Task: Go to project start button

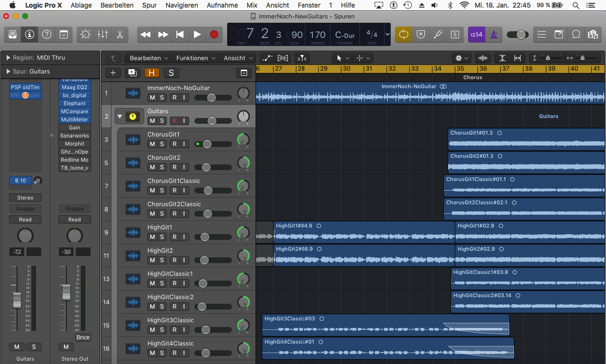Action: pos(180,35)
